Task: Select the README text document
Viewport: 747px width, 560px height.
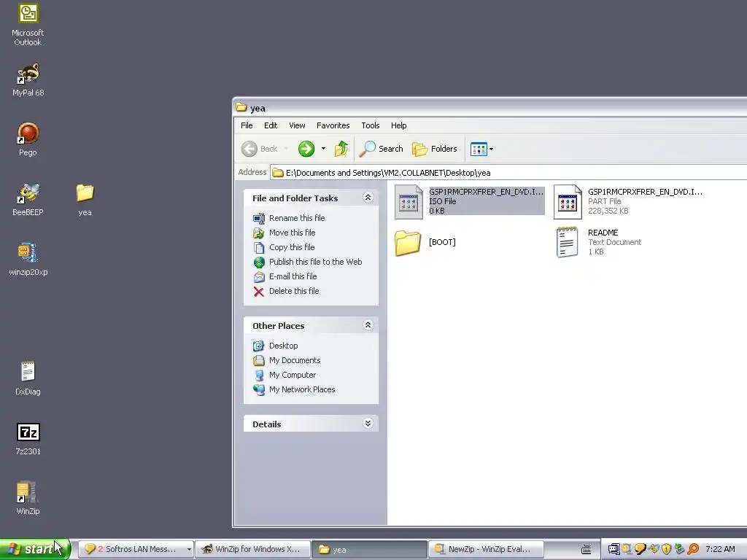Action: click(x=598, y=242)
